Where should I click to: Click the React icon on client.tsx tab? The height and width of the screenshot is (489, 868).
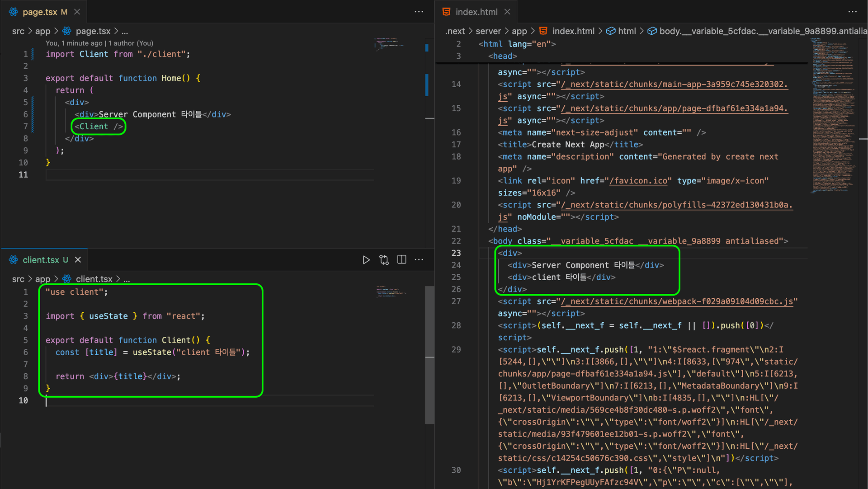pos(14,260)
